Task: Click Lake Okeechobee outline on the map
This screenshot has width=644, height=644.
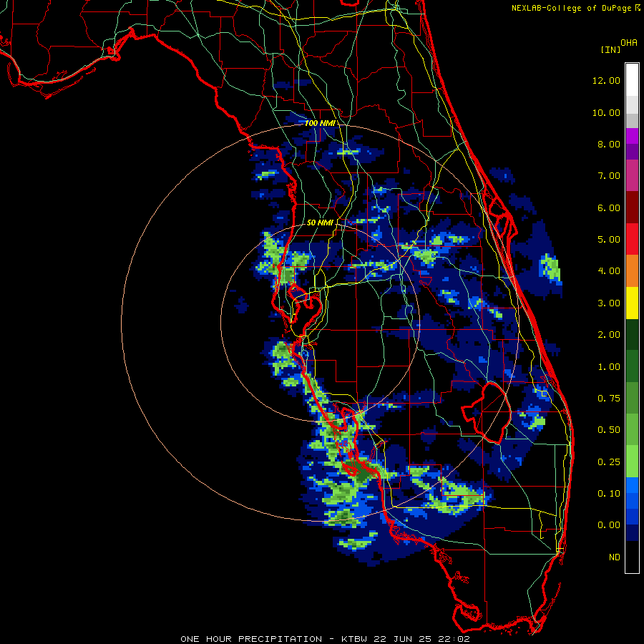Action: pyautogui.click(x=487, y=412)
